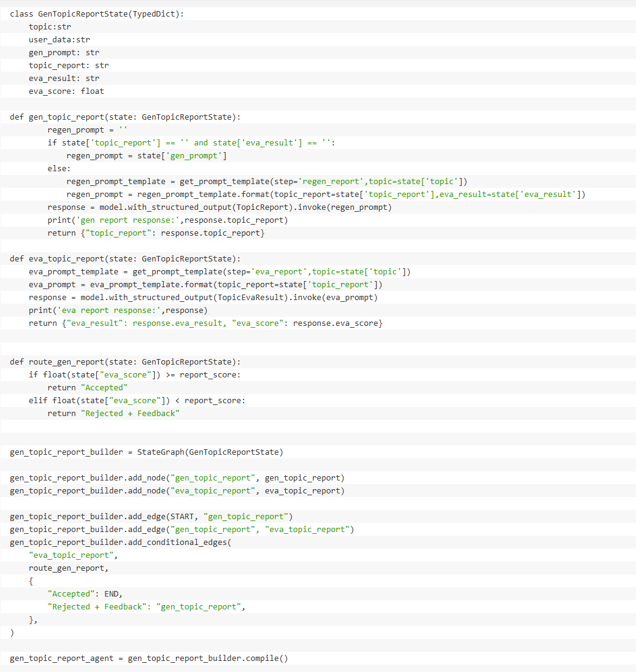This screenshot has height=672, width=636.
Task: Click the 'gen report response:' print string
Action: click(x=123, y=220)
